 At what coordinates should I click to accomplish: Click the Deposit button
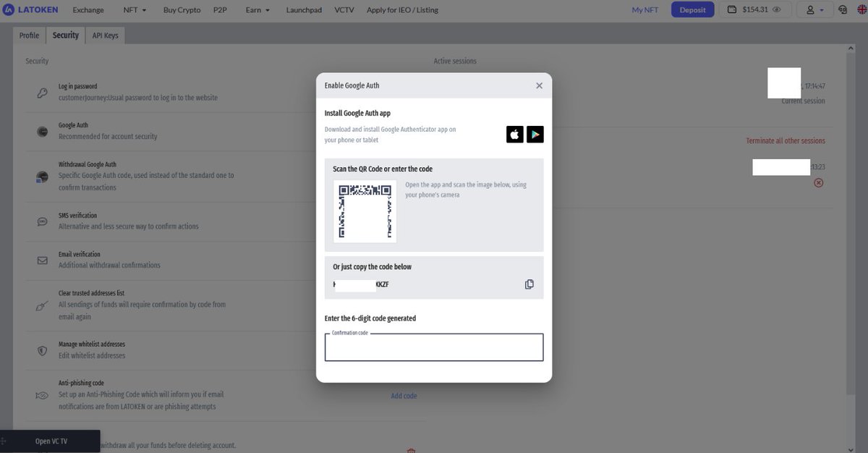click(692, 10)
